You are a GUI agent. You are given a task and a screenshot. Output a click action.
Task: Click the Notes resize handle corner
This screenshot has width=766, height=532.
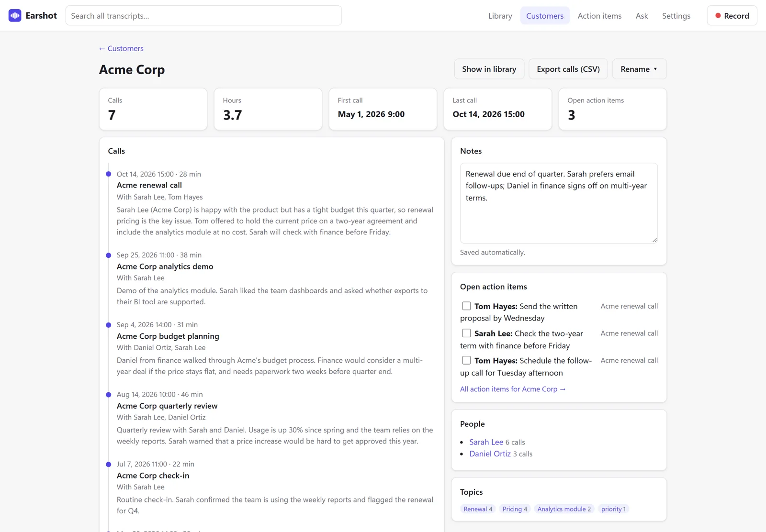click(x=654, y=240)
